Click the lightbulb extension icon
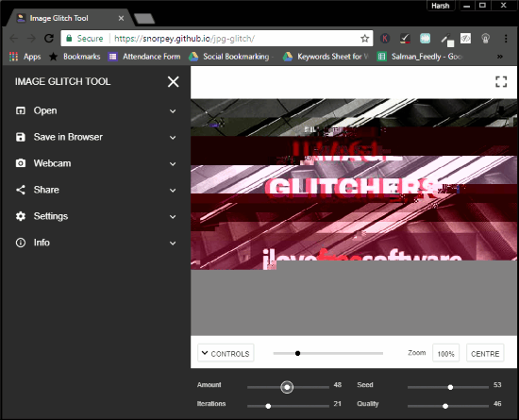 [486, 39]
